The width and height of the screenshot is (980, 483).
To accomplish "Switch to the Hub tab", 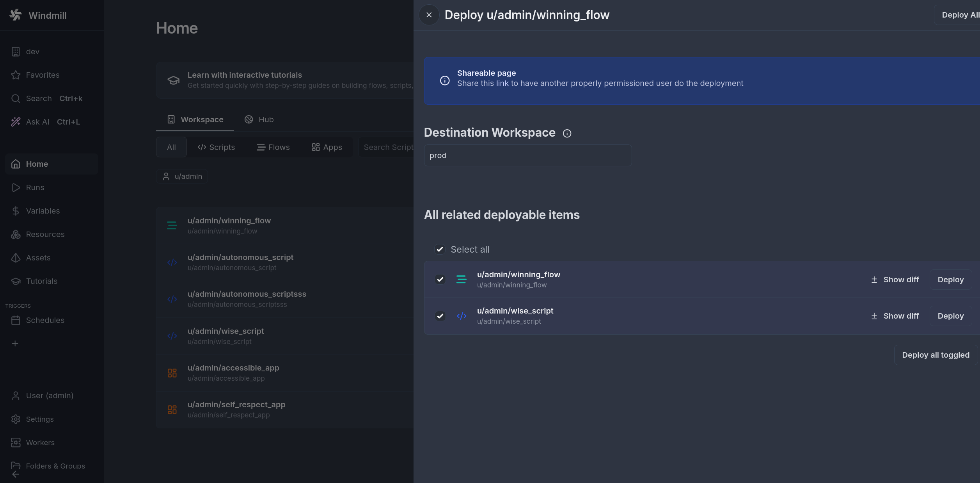I will [259, 119].
